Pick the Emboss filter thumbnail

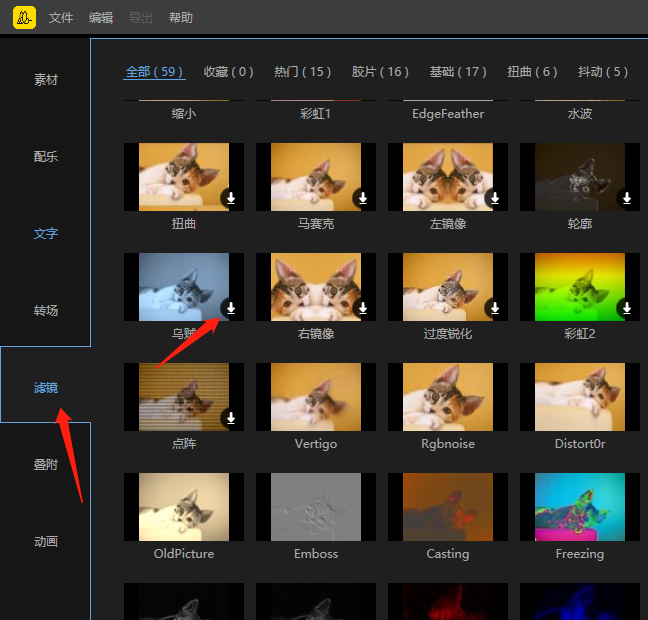tap(316, 507)
